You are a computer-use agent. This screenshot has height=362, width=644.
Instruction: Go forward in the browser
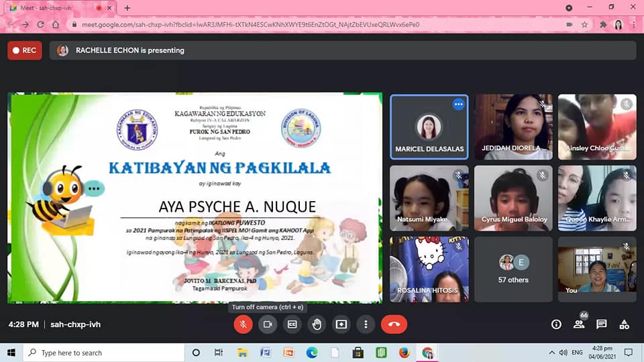coord(25,25)
